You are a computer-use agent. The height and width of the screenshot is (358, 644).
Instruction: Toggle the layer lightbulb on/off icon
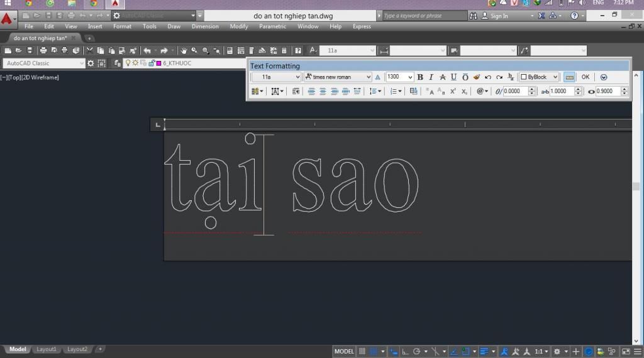128,63
